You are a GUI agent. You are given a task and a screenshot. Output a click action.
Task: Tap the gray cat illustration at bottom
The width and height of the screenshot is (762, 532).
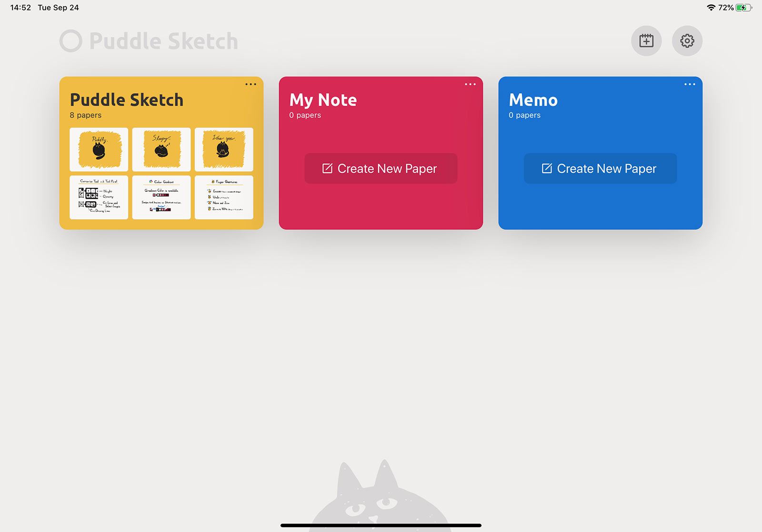point(380,496)
